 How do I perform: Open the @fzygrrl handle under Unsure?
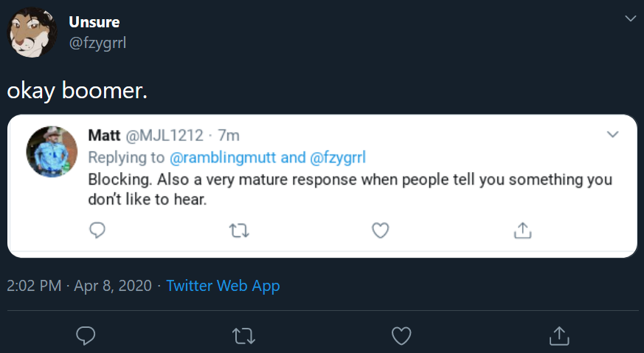point(98,43)
